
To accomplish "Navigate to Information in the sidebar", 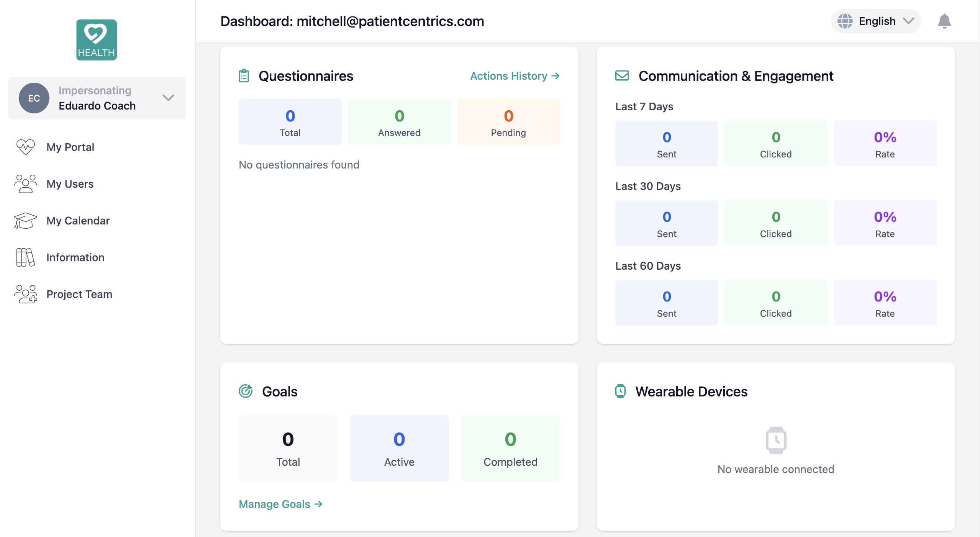I will [x=75, y=257].
